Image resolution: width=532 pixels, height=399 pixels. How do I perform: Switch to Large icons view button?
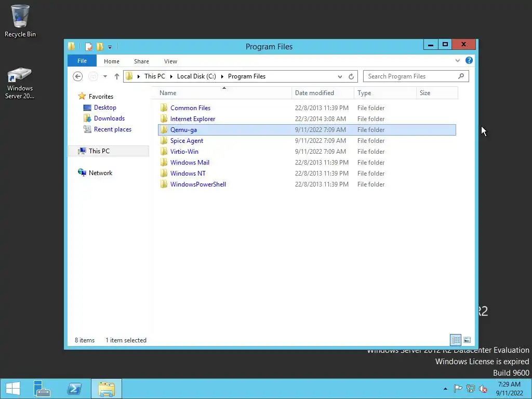467,340
